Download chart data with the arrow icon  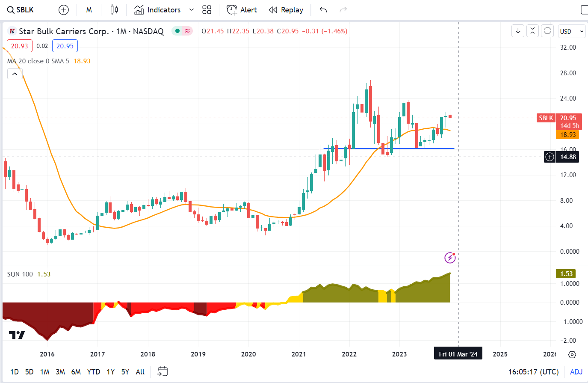point(517,31)
